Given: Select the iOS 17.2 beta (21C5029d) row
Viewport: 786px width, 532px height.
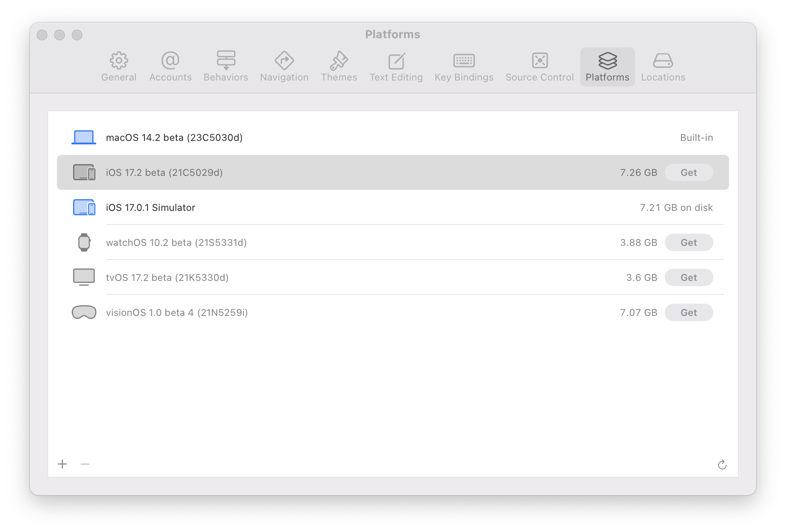Looking at the screenshot, I should point(393,172).
